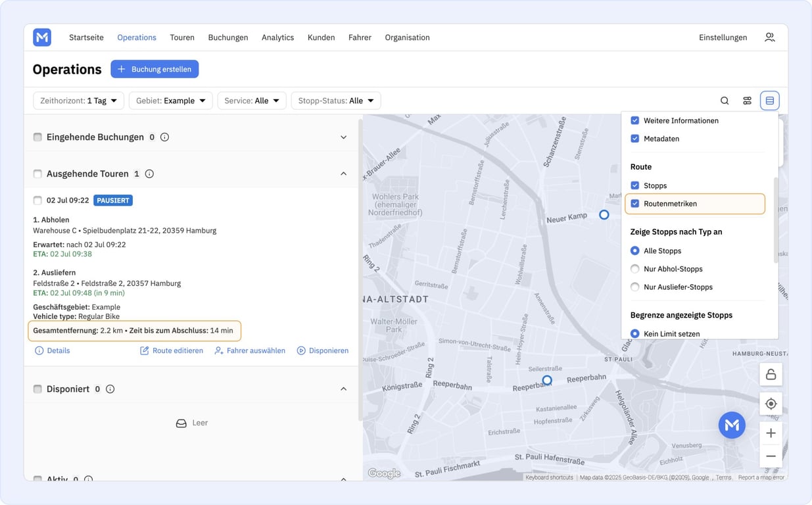
Task: Open the Service dropdown
Action: (252, 101)
